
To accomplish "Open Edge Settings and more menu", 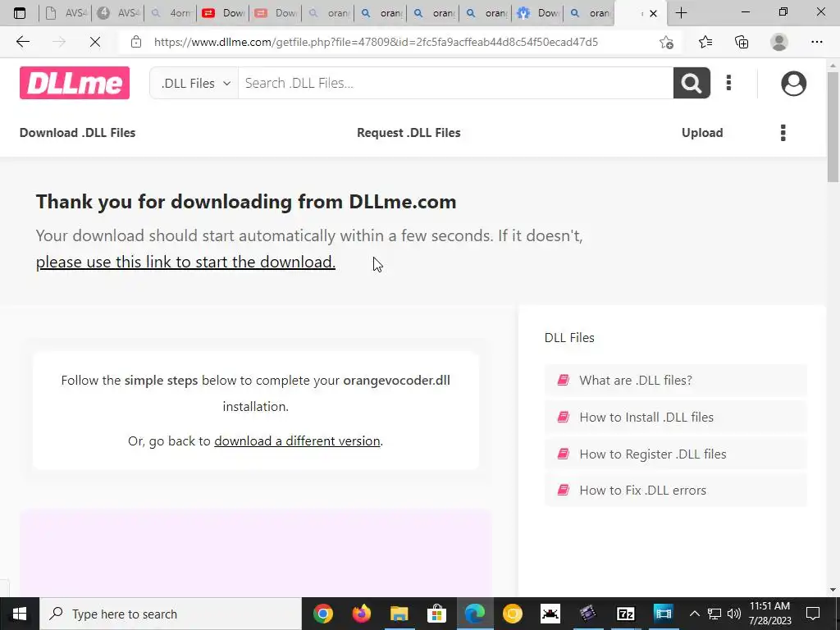I will [816, 42].
